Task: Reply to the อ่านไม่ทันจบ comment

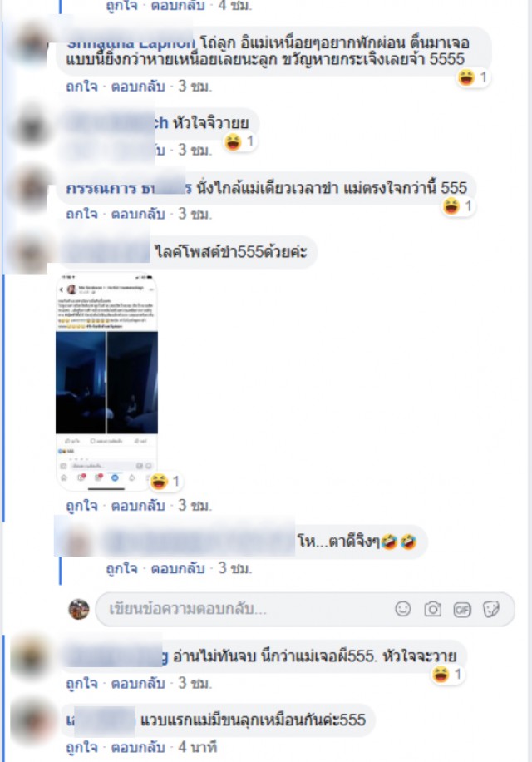Action: [138, 683]
